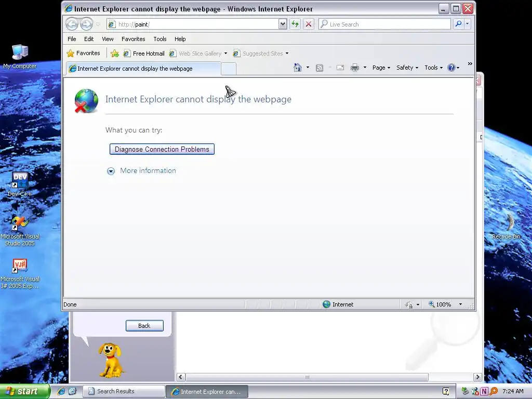Click the OneNote tray icon

[484, 392]
